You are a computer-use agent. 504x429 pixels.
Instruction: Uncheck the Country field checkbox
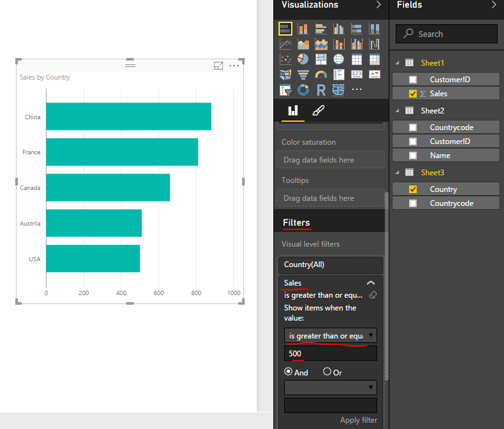413,189
